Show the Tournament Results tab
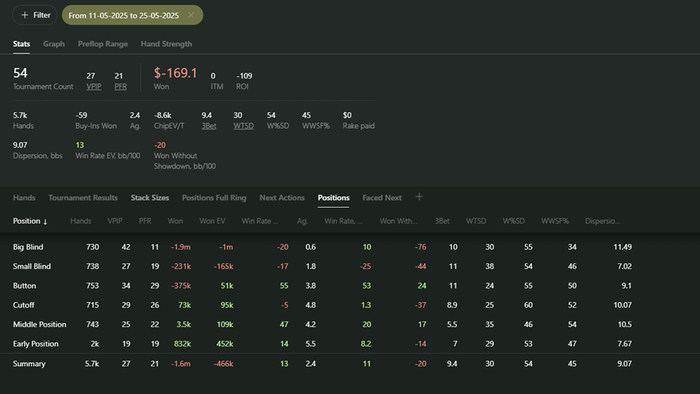Image resolution: width=700 pixels, height=394 pixels. coord(83,198)
